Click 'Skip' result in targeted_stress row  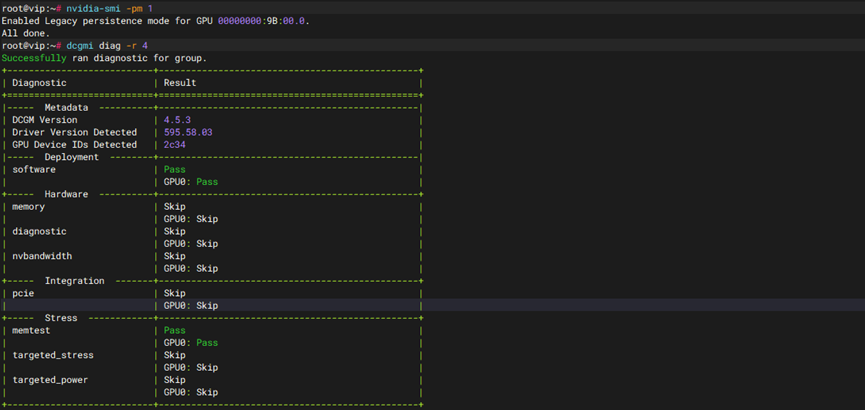174,355
